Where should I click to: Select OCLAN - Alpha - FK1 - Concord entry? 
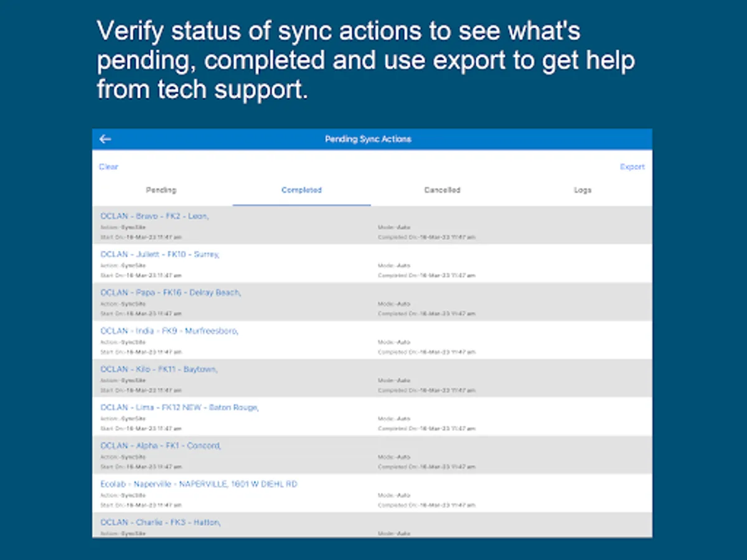(x=160, y=446)
